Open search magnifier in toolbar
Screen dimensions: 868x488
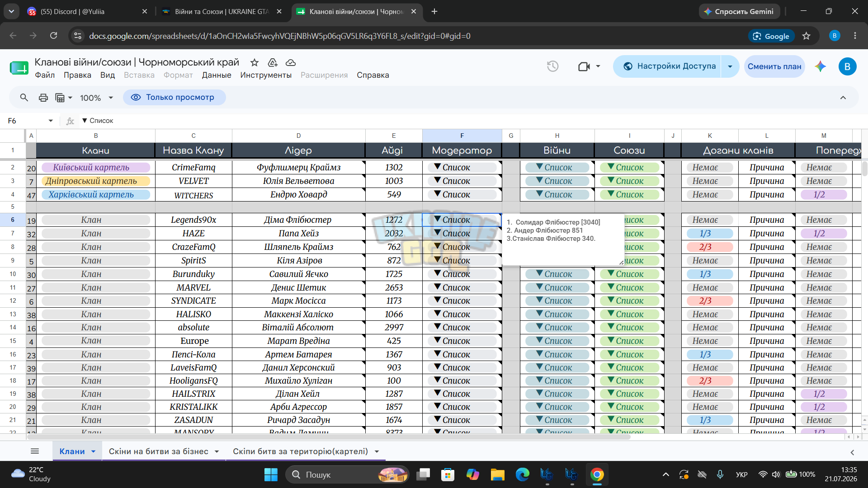[24, 98]
